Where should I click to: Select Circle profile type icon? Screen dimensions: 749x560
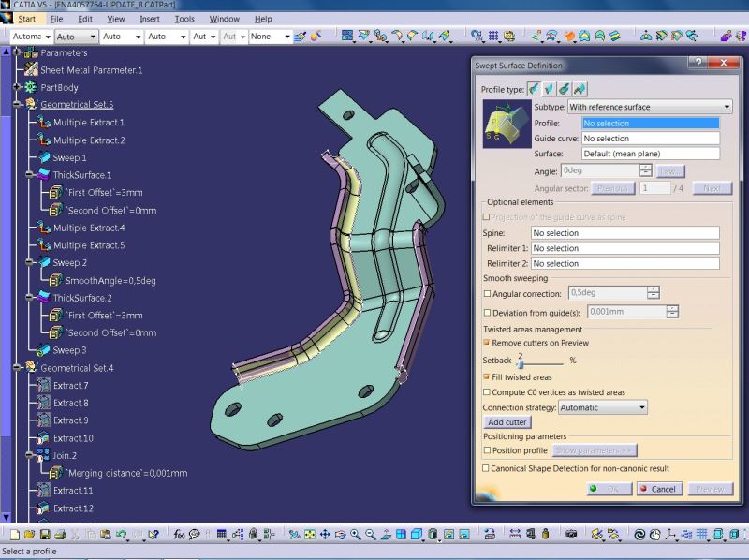(x=565, y=88)
